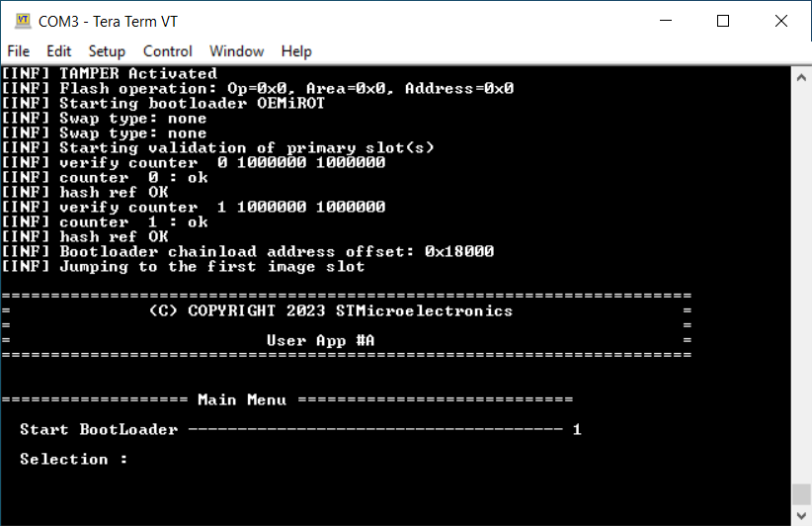Screen dimensions: 812x526
Task: Click the 'Selection :' prompt
Action: (73, 459)
